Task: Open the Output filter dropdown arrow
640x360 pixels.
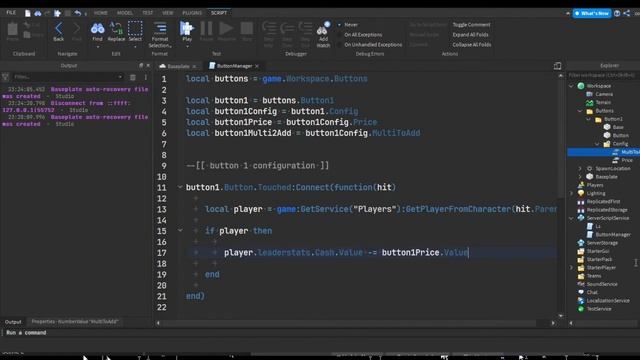Action: [x=120, y=77]
